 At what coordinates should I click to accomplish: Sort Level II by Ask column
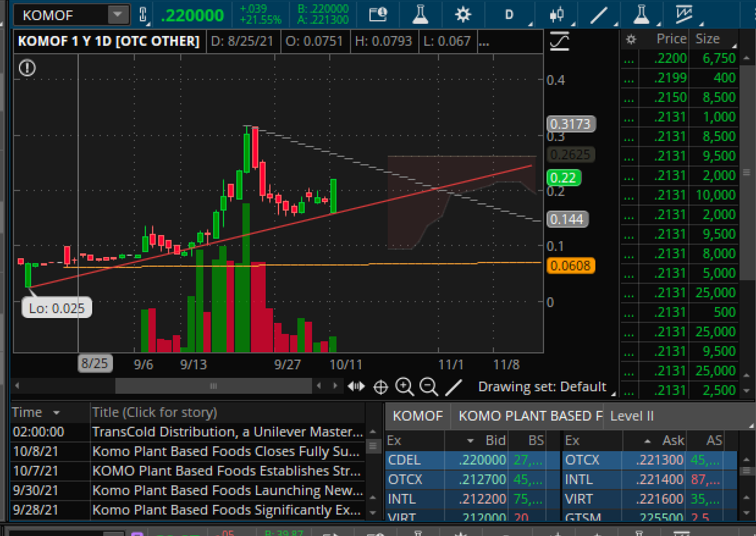click(x=665, y=440)
